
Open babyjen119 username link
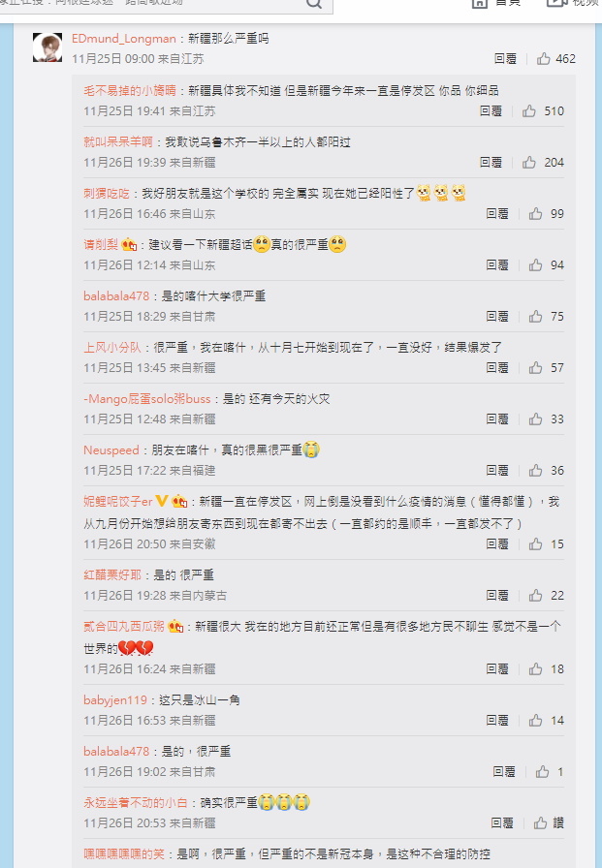115,699
